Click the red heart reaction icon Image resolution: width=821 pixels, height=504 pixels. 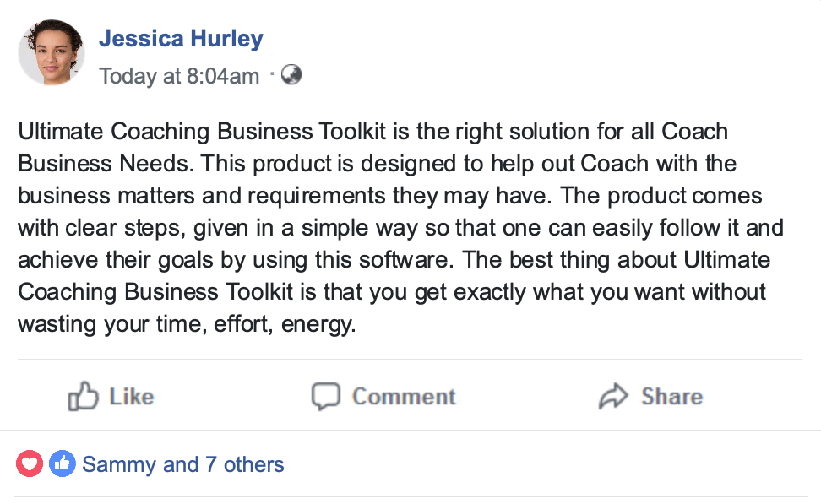click(30, 463)
